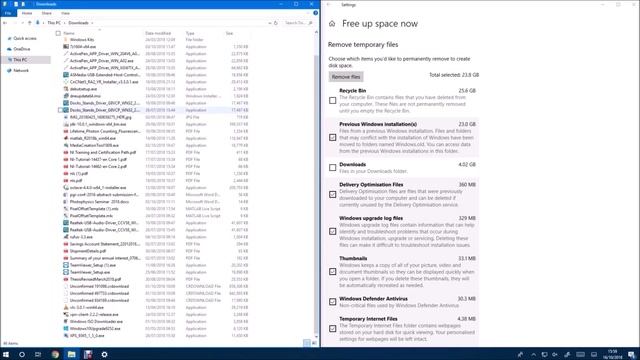Switch Explorer to details view icon
Viewport: 640px width, 360px height.
tap(307, 343)
